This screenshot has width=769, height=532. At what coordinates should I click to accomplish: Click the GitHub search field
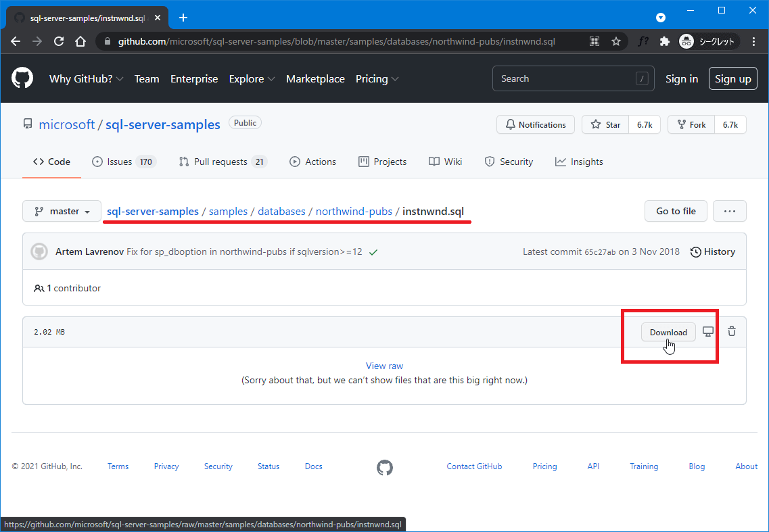tap(565, 79)
